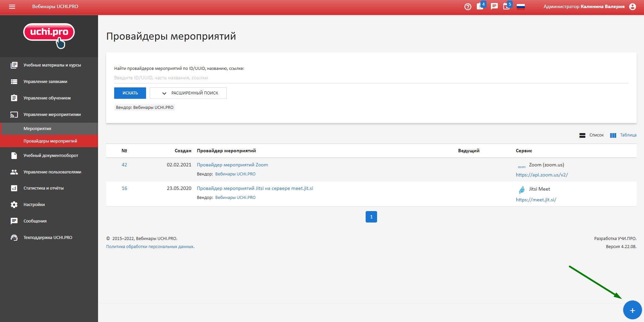Switch to Список view label
The height and width of the screenshot is (322, 644).
[596, 135]
